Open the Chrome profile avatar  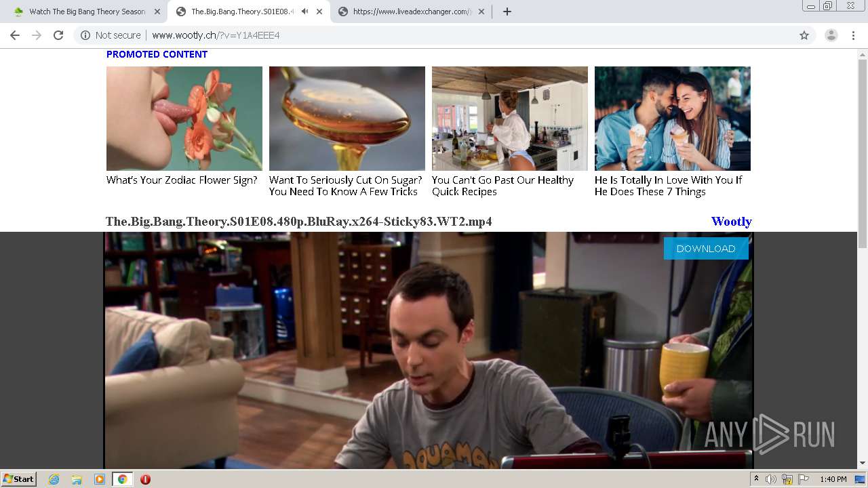pos(831,35)
